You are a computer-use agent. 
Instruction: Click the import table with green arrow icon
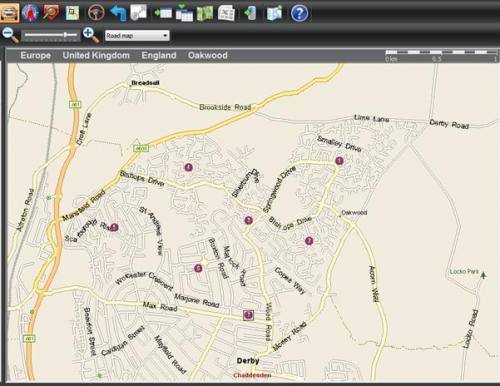162,13
